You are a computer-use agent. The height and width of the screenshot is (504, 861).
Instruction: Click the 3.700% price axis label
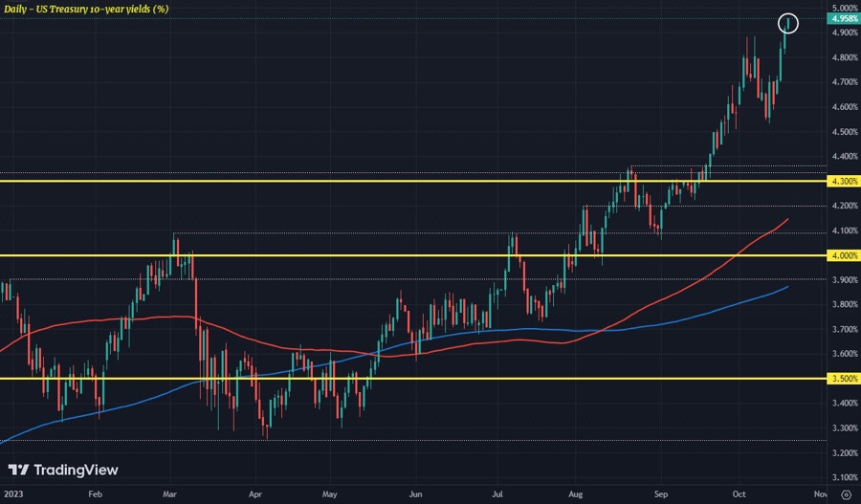point(845,329)
